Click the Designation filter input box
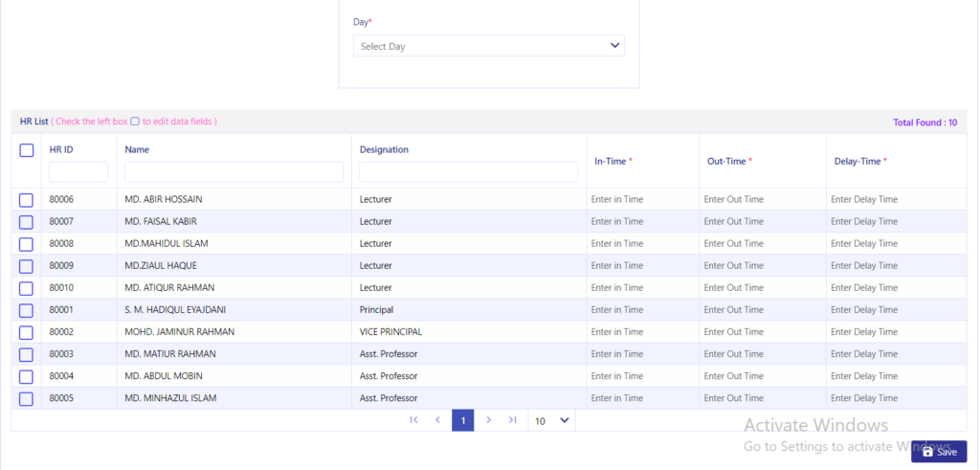This screenshot has height=470, width=980. (469, 172)
